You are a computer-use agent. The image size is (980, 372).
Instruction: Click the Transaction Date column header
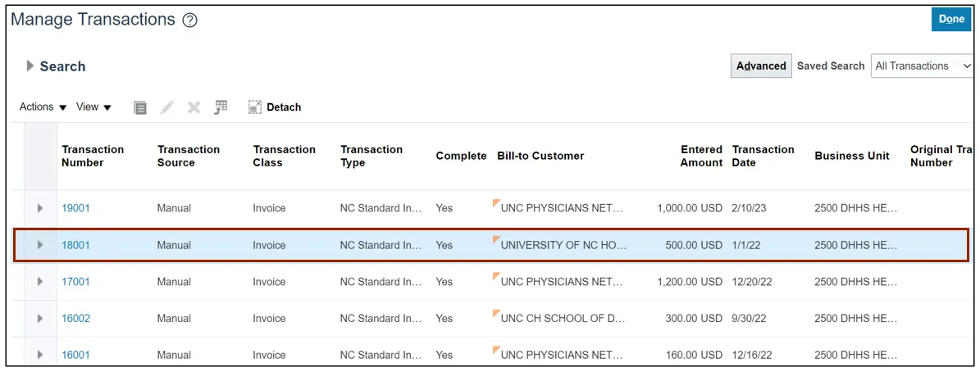(763, 156)
